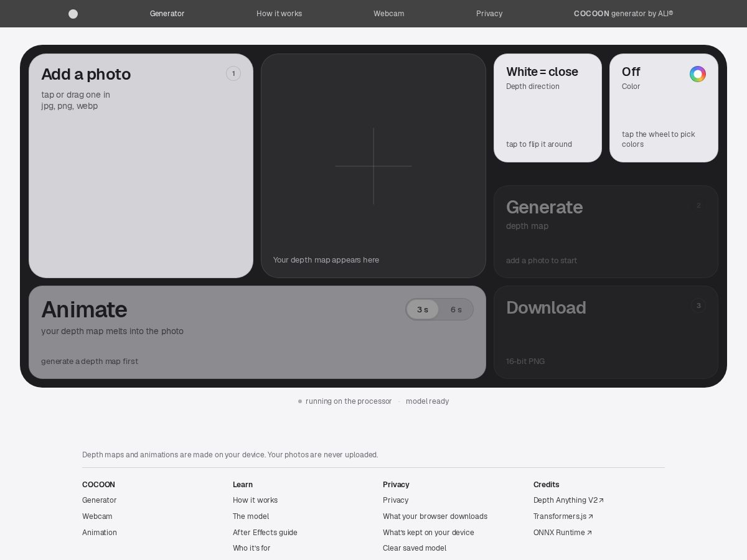Image resolution: width=747 pixels, height=560 pixels.
Task: Open the color wheel picker
Action: coord(698,74)
